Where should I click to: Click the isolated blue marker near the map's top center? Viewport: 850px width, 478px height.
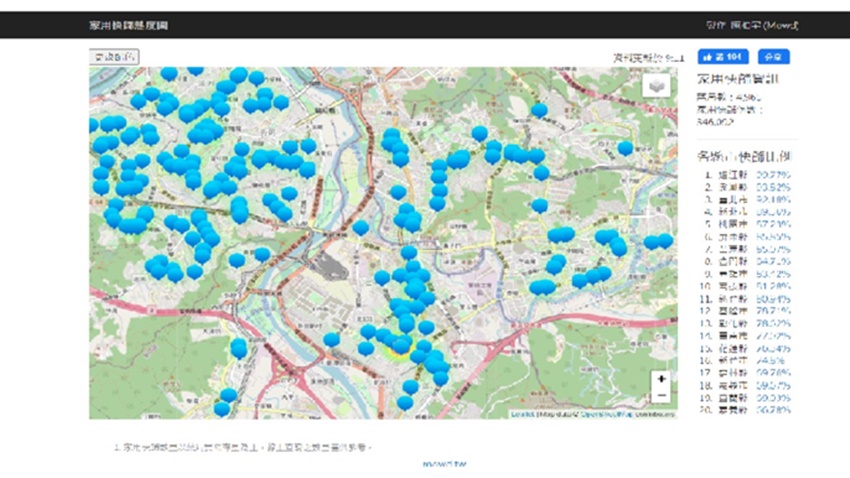pos(539,109)
